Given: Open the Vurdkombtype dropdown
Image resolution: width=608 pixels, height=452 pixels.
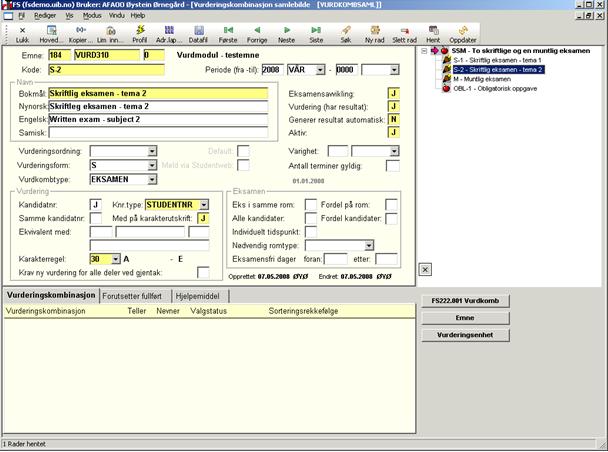Looking at the screenshot, I should pyautogui.click(x=152, y=178).
